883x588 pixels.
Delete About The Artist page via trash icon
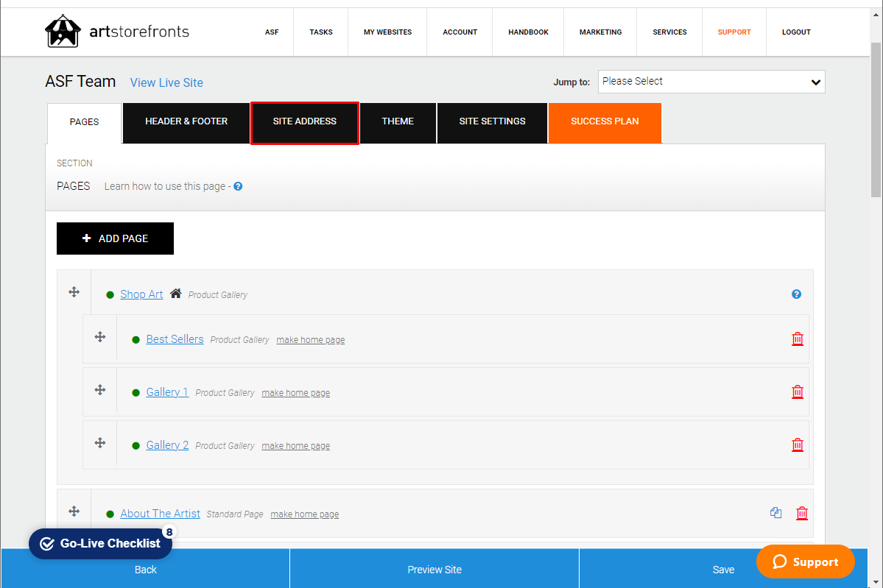[x=802, y=513]
